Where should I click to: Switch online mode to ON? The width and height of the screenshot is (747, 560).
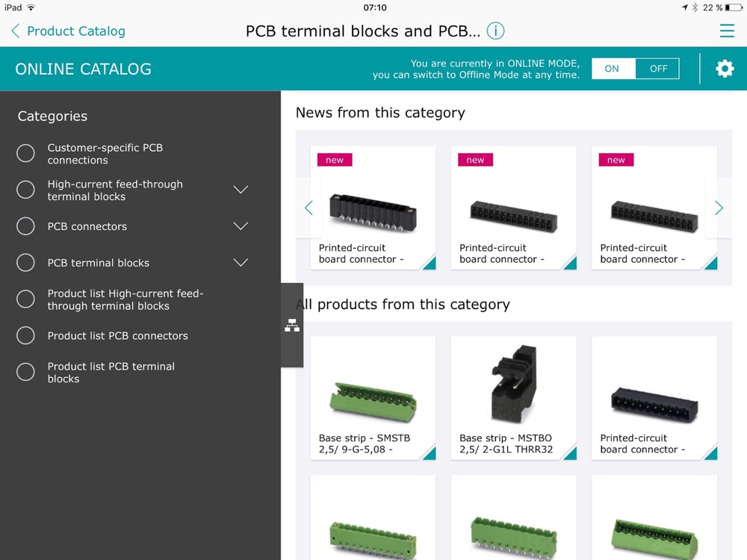pyautogui.click(x=613, y=69)
